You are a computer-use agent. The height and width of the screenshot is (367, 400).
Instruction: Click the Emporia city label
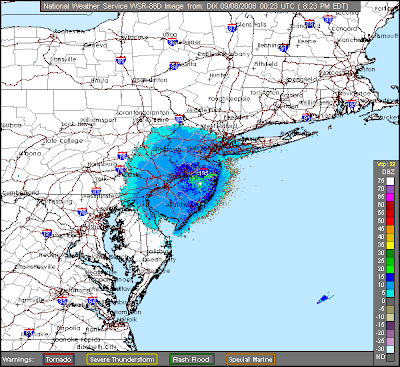pos(68,328)
